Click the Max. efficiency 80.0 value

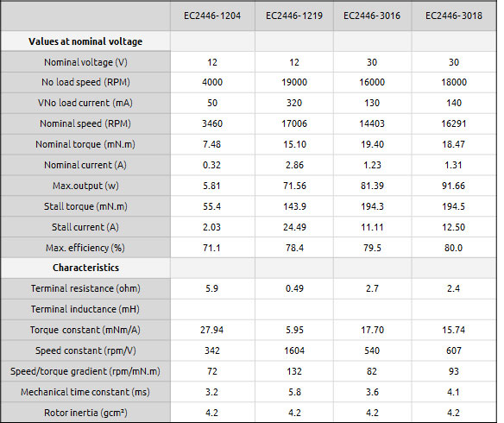[x=453, y=248]
